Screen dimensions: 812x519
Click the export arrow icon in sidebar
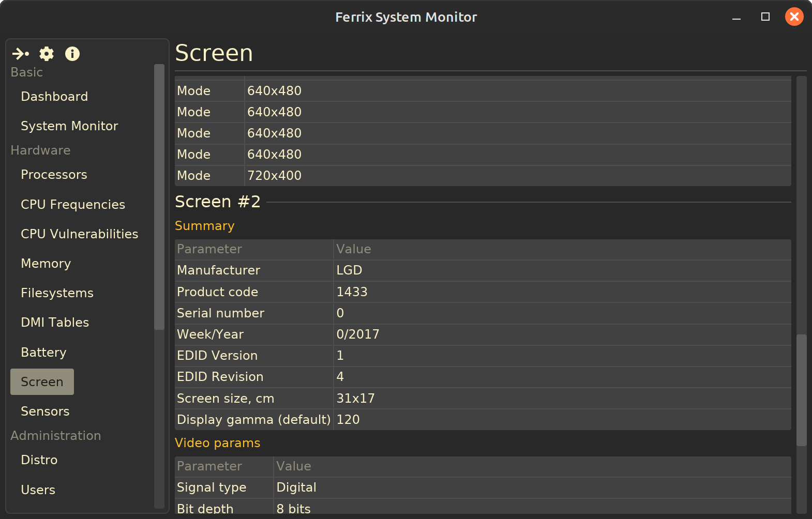pos(21,54)
